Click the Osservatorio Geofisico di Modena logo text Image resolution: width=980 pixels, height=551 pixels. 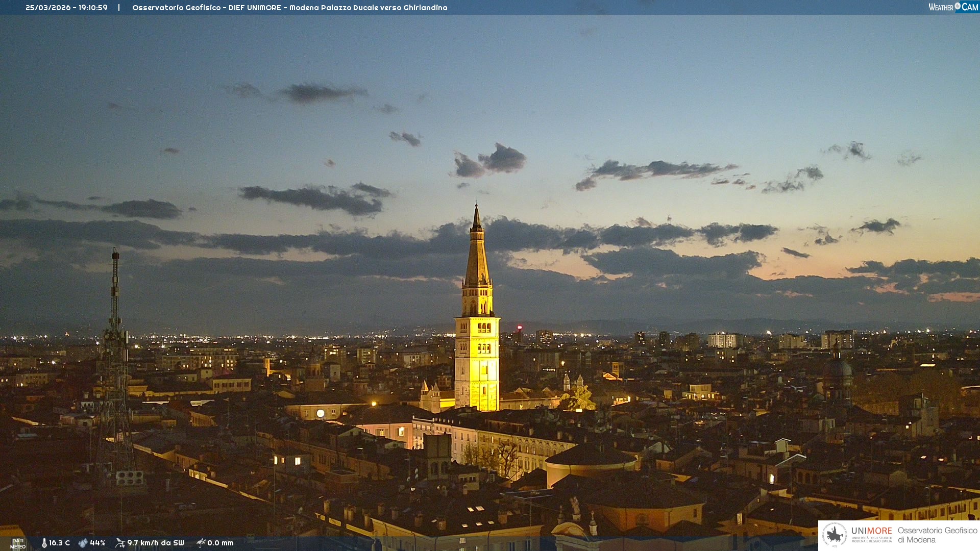click(x=937, y=535)
